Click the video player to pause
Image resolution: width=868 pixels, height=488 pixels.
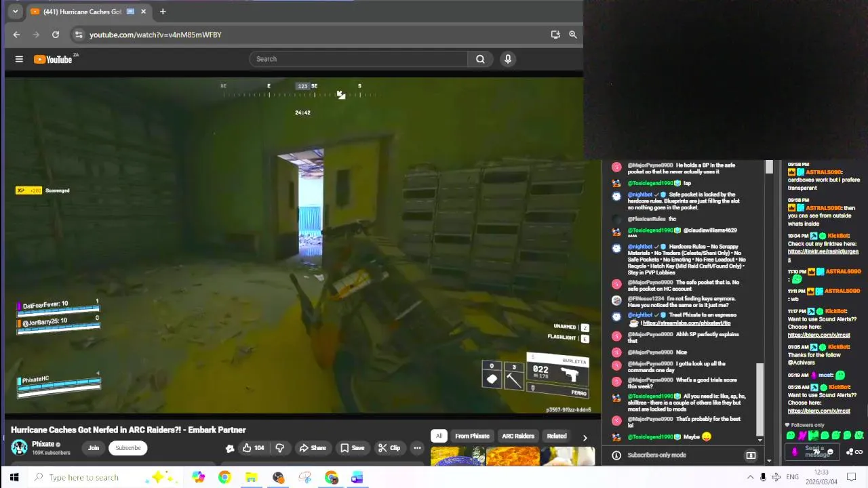click(302, 244)
